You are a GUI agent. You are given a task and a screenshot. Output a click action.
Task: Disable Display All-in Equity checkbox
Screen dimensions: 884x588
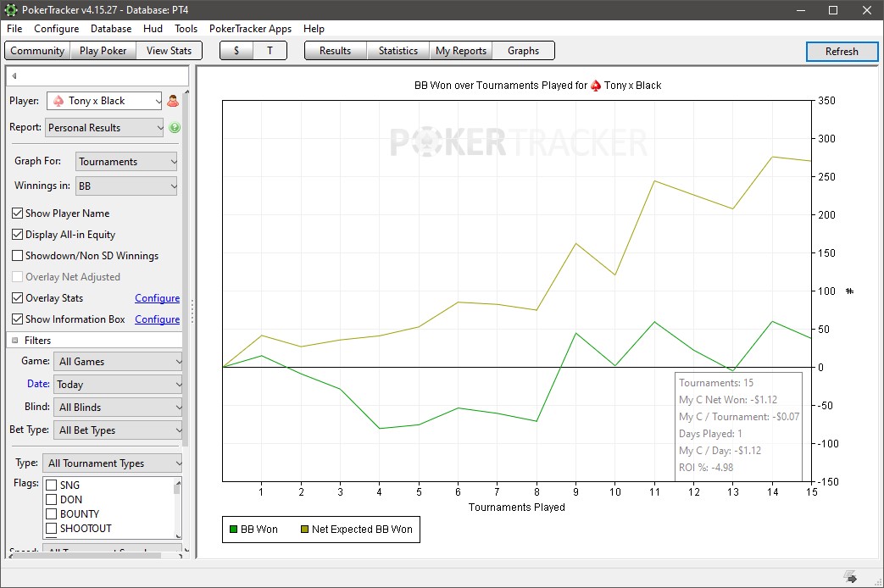18,235
